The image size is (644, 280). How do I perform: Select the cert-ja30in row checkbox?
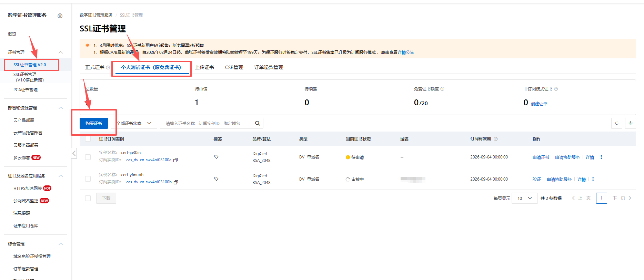pos(88,157)
